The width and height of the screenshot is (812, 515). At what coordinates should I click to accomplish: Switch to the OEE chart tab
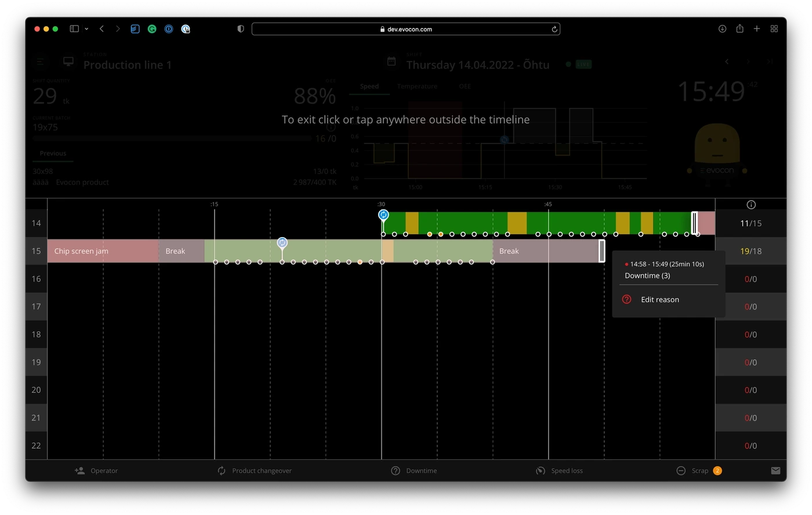point(465,86)
